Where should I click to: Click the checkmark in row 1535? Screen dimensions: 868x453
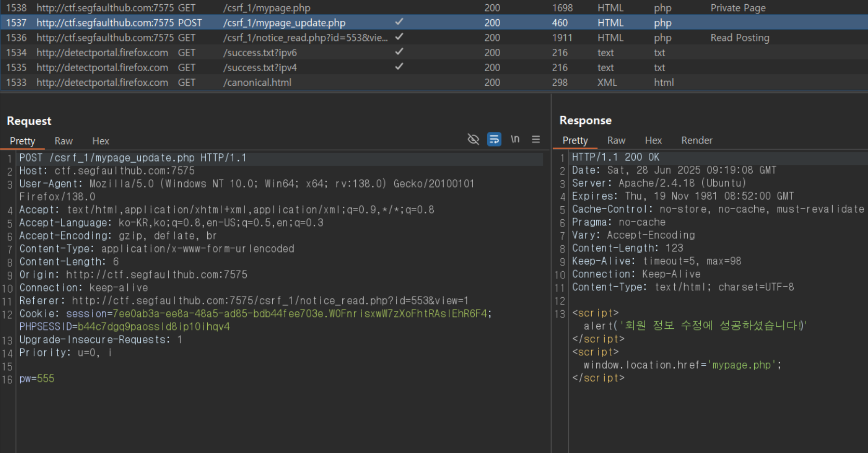point(399,66)
